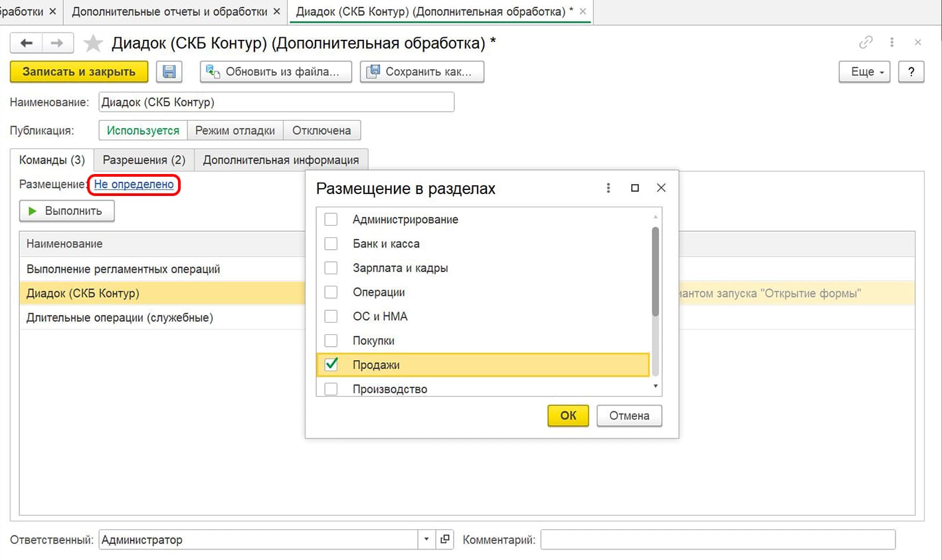Maximize the Размещение в разделах dialog
The height and width of the screenshot is (560, 942).
[x=634, y=188]
